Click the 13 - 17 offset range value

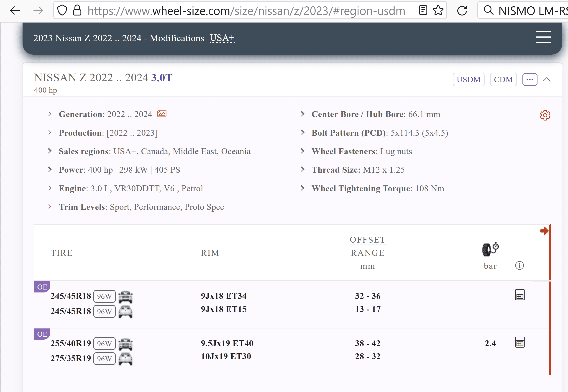pyautogui.click(x=367, y=309)
